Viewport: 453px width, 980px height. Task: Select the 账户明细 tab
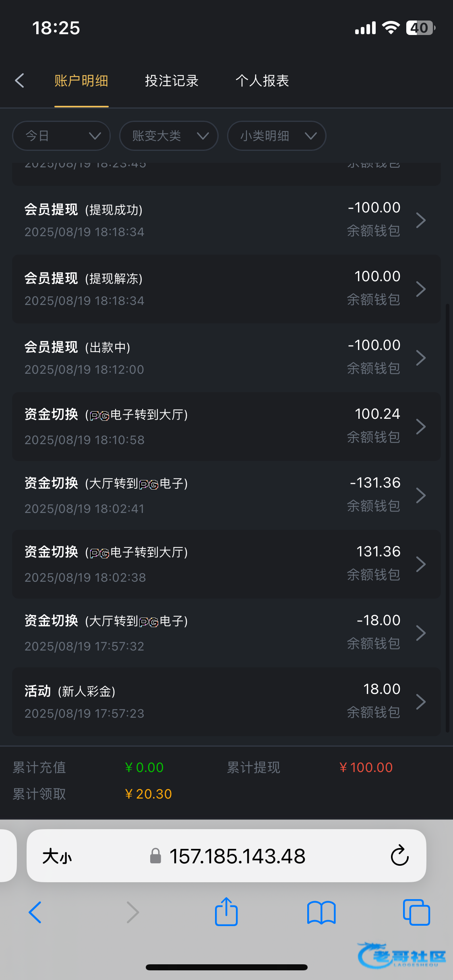point(81,81)
